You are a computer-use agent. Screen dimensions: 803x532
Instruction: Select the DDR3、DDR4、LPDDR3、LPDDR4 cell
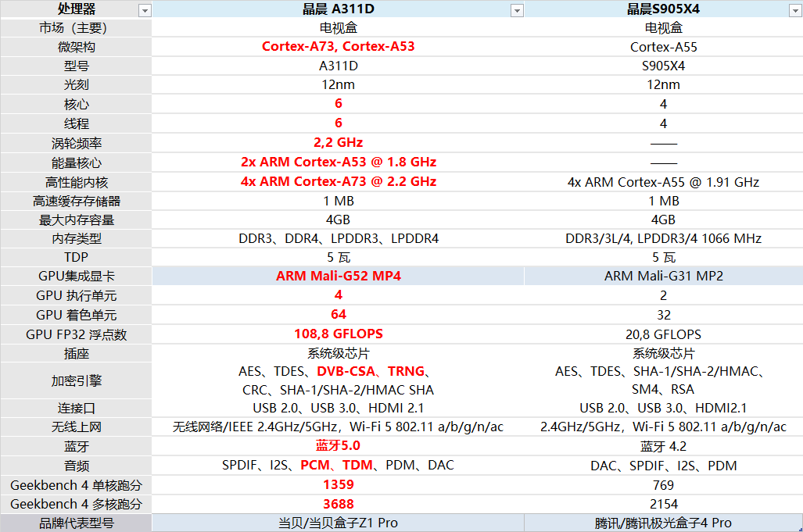point(338,238)
